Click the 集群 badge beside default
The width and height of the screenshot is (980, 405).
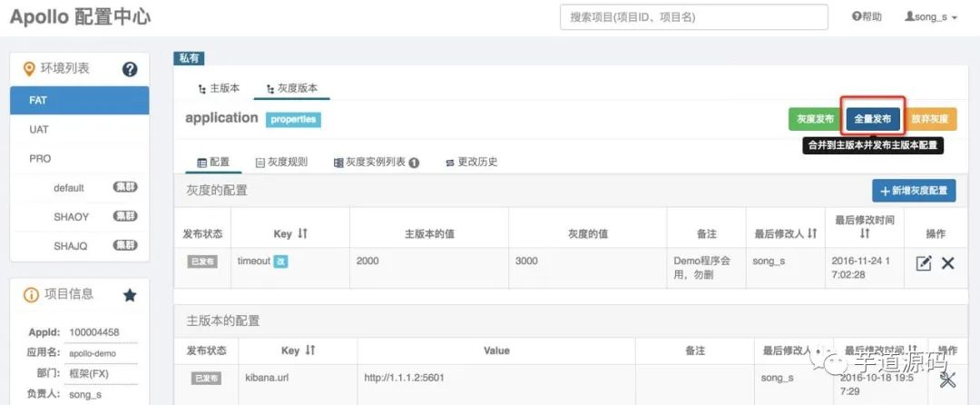125,187
